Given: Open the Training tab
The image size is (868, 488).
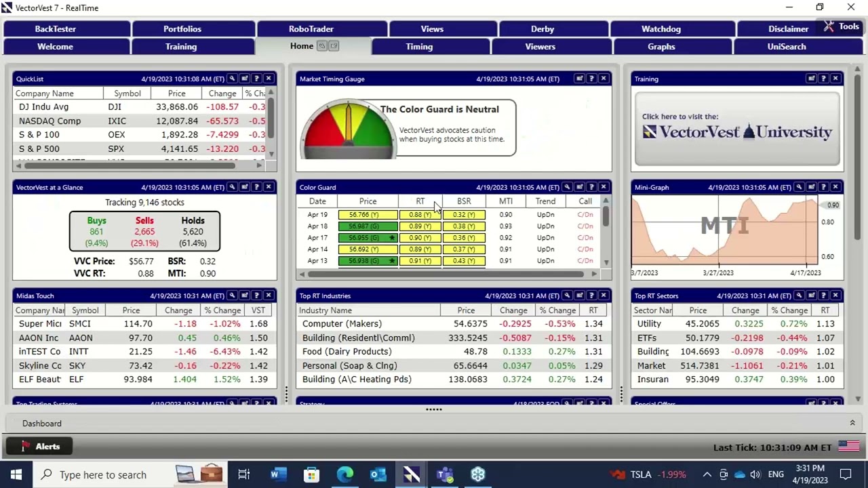Looking at the screenshot, I should (193, 47).
